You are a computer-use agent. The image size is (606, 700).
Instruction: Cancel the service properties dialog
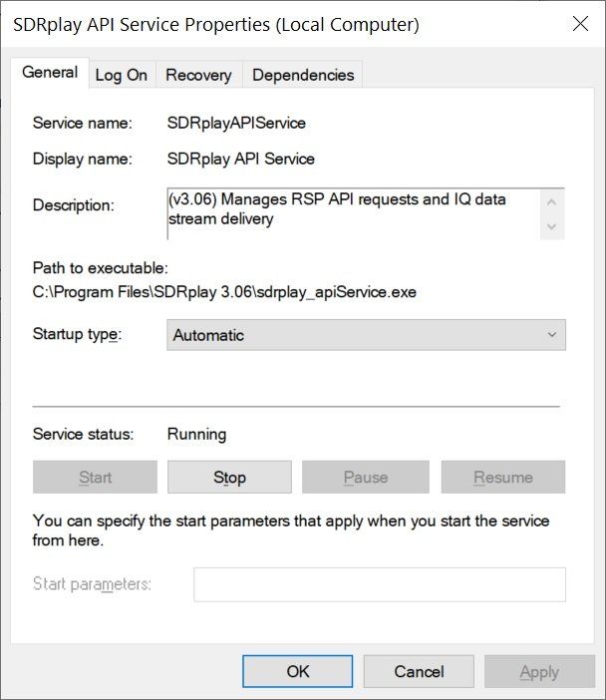point(419,671)
